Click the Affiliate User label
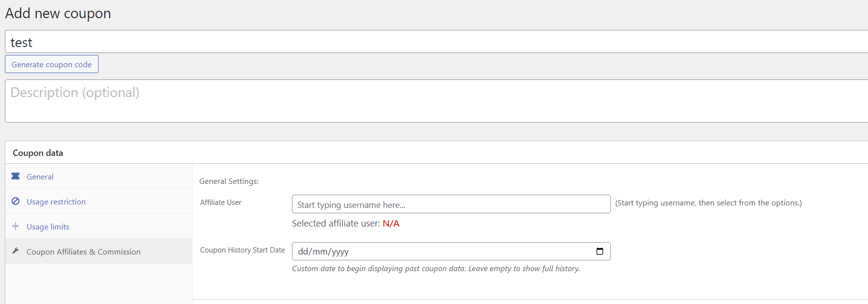The width and height of the screenshot is (868, 304). pos(220,203)
